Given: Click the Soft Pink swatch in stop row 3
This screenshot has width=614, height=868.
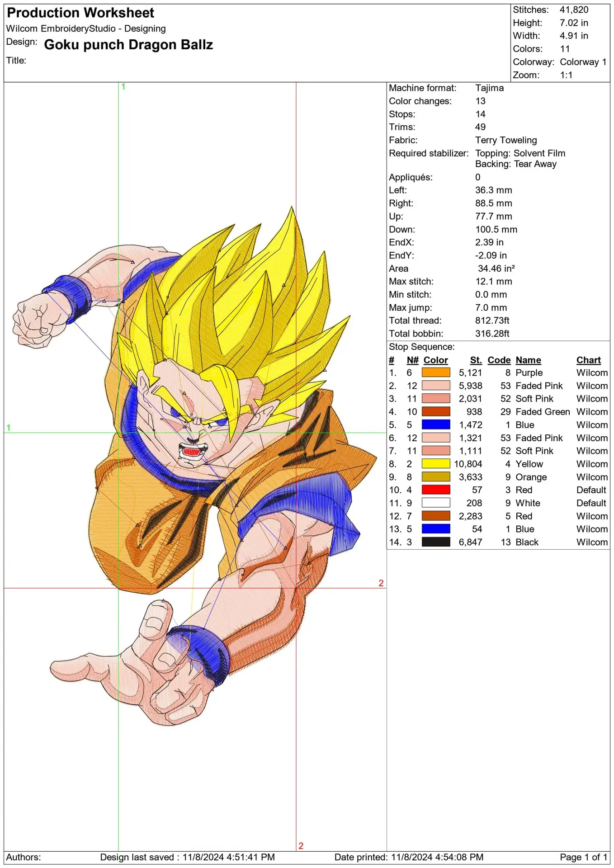Looking at the screenshot, I should click(436, 399).
